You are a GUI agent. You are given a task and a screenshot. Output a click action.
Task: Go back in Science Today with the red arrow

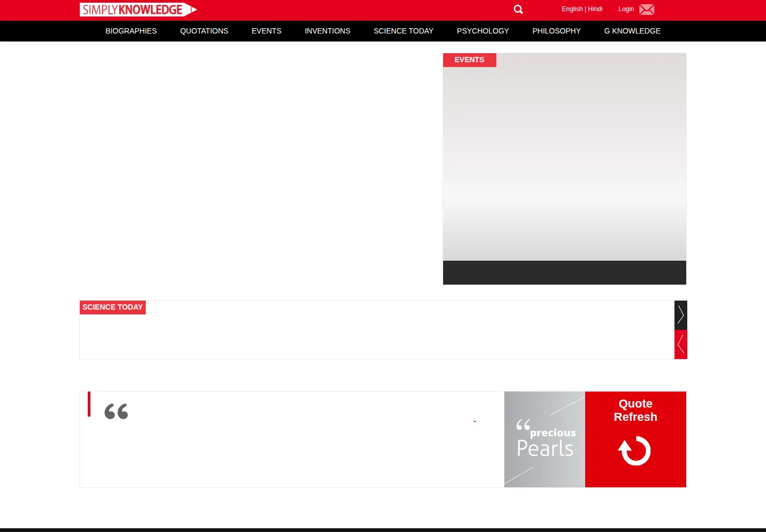pyautogui.click(x=681, y=345)
